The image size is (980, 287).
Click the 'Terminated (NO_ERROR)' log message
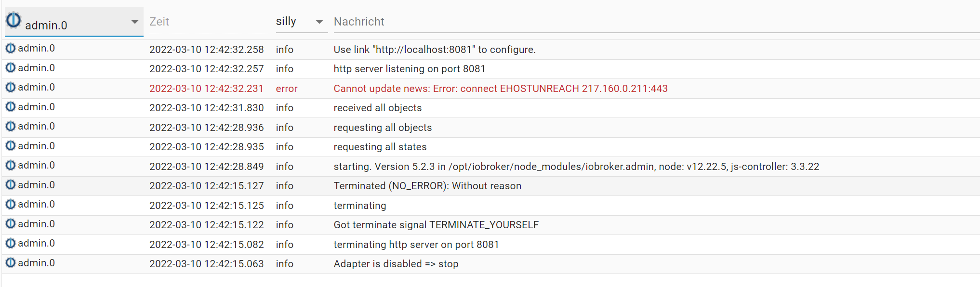[427, 186]
